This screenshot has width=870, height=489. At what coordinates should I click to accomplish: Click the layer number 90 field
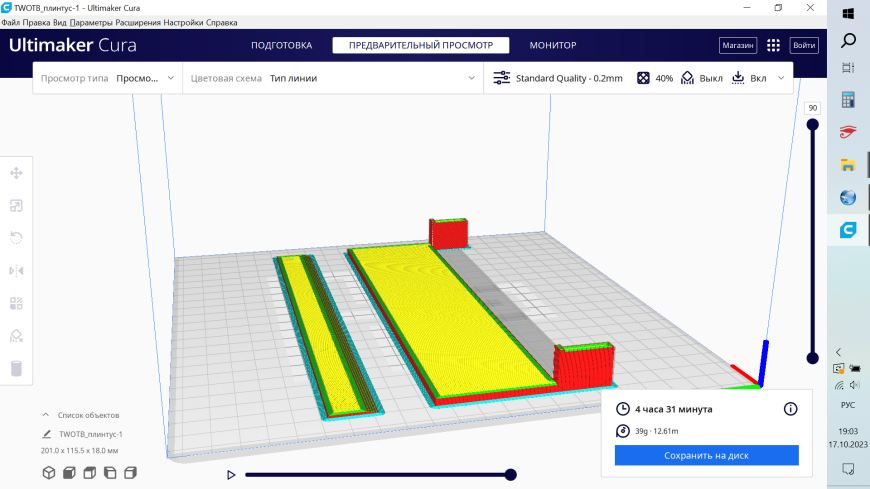click(x=812, y=108)
